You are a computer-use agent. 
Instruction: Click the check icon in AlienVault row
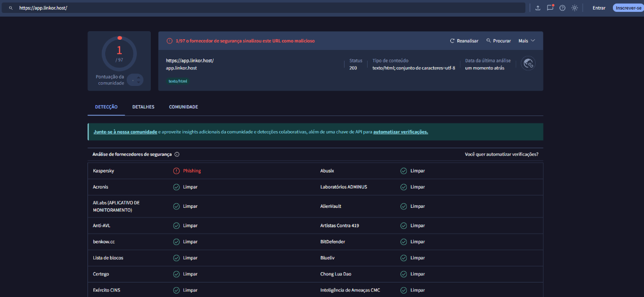404,206
